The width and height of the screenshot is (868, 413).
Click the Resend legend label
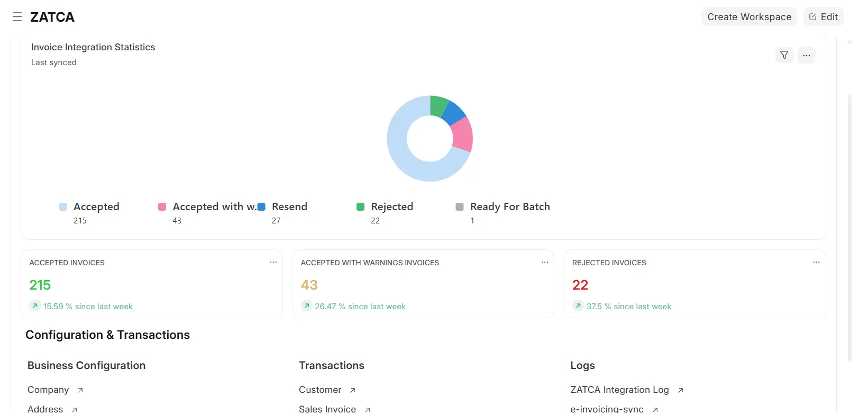click(289, 206)
